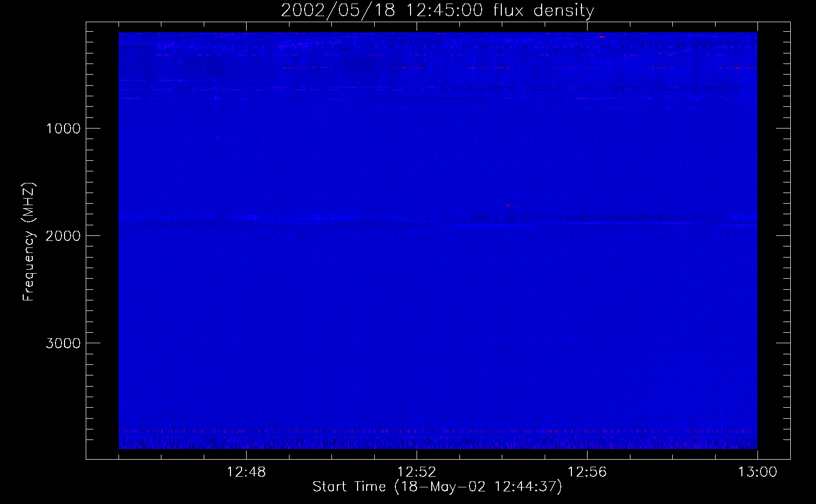Image resolution: width=816 pixels, height=504 pixels.
Task: Click the red dash at the spectrogram's top edge
Action: coord(602,36)
